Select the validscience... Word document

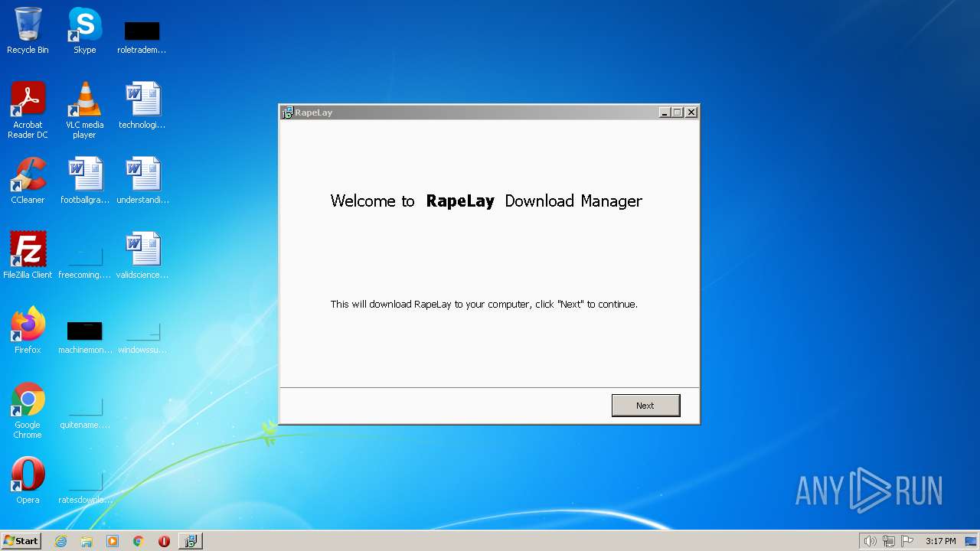[x=142, y=256]
